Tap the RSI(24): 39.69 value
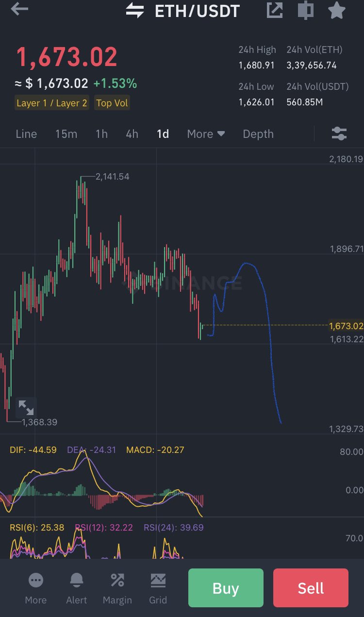 tap(174, 528)
